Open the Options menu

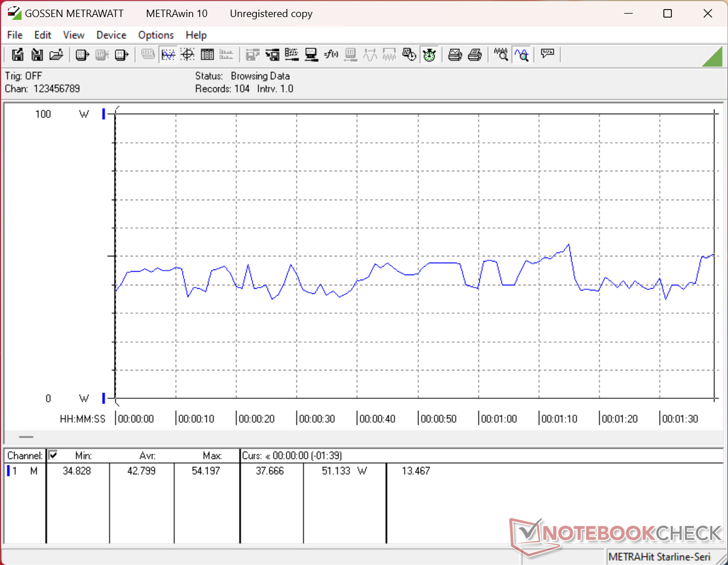tap(156, 35)
